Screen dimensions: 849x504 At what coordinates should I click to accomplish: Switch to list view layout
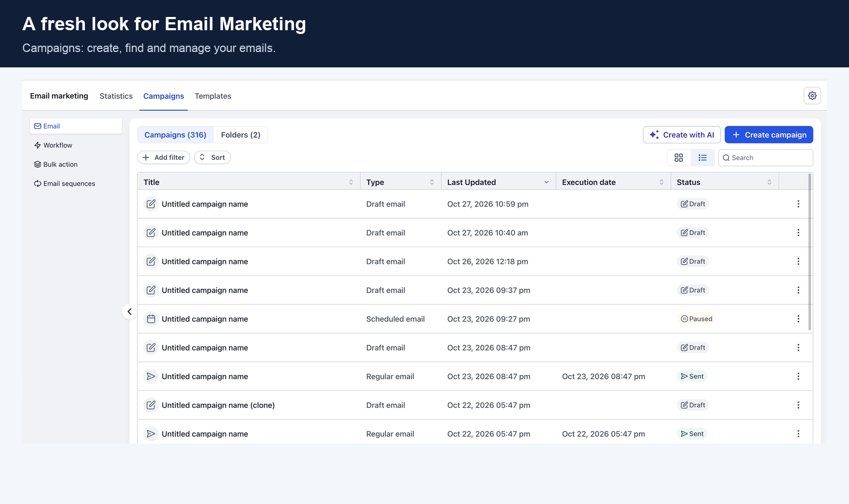pos(703,158)
